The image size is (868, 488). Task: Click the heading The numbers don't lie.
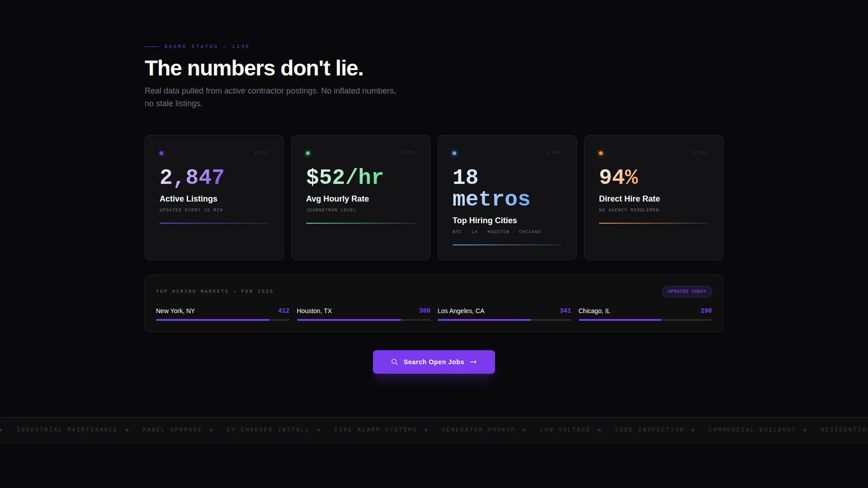click(254, 68)
